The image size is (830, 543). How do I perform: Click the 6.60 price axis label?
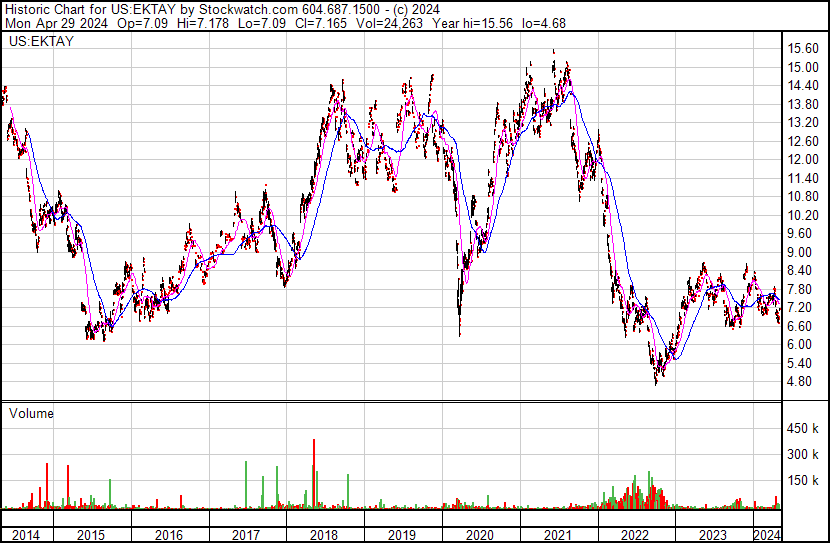pyautogui.click(x=800, y=326)
